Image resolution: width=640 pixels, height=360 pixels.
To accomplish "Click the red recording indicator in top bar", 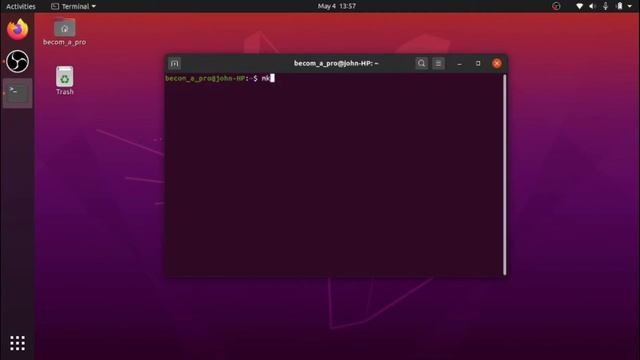I will (556, 6).
